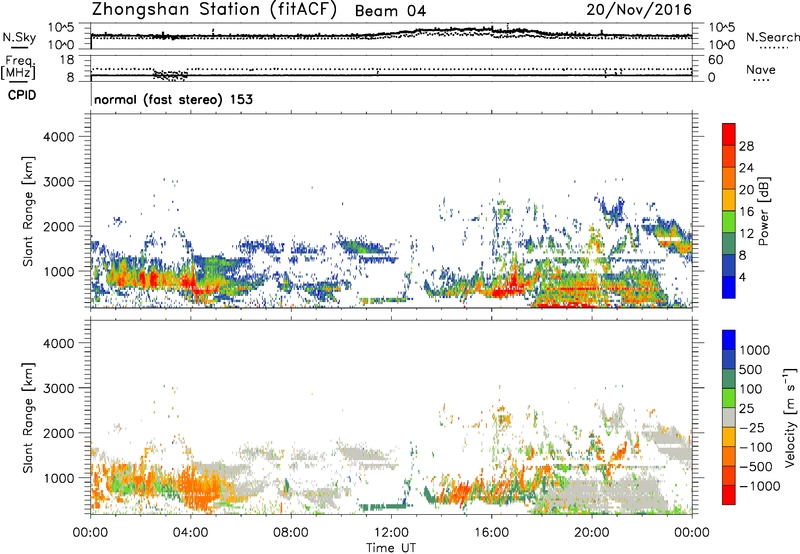Click the '25' label on the velocity colorbar
The image size is (800, 554).
[746, 408]
